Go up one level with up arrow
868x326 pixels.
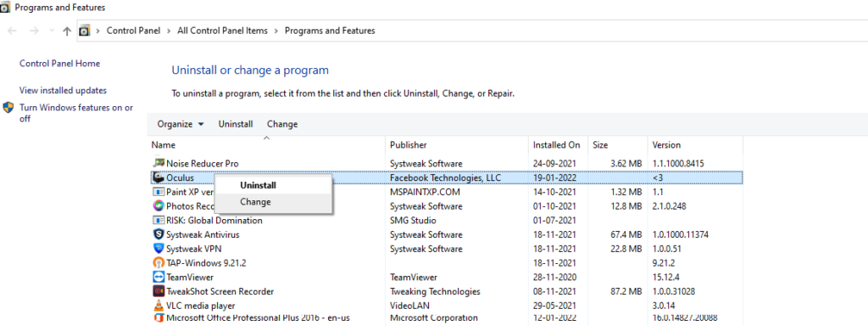[67, 31]
